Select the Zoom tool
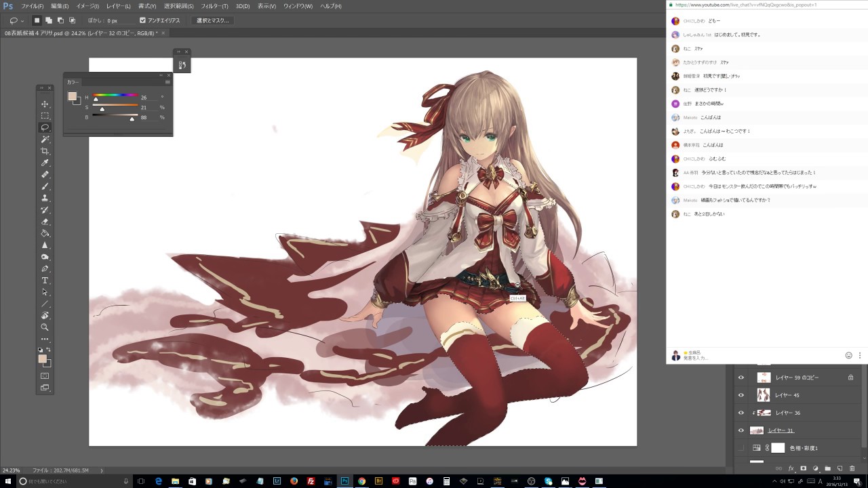The width and height of the screenshot is (868, 488). [45, 327]
